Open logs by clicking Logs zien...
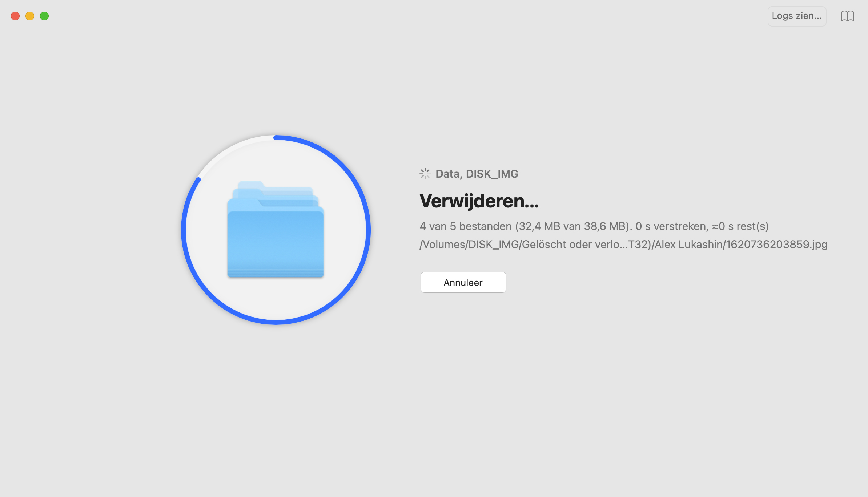This screenshot has width=868, height=497. coord(796,17)
